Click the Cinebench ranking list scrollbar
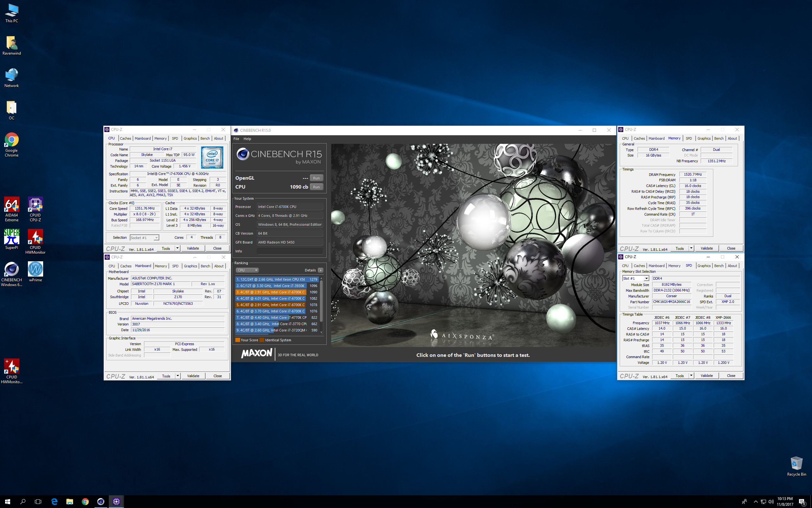 coord(321,305)
